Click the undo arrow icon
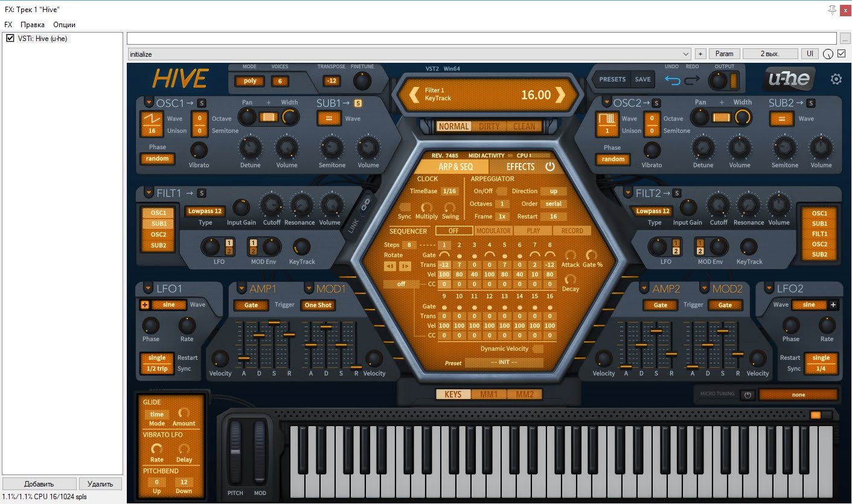The height and width of the screenshot is (504, 852). pos(672,80)
